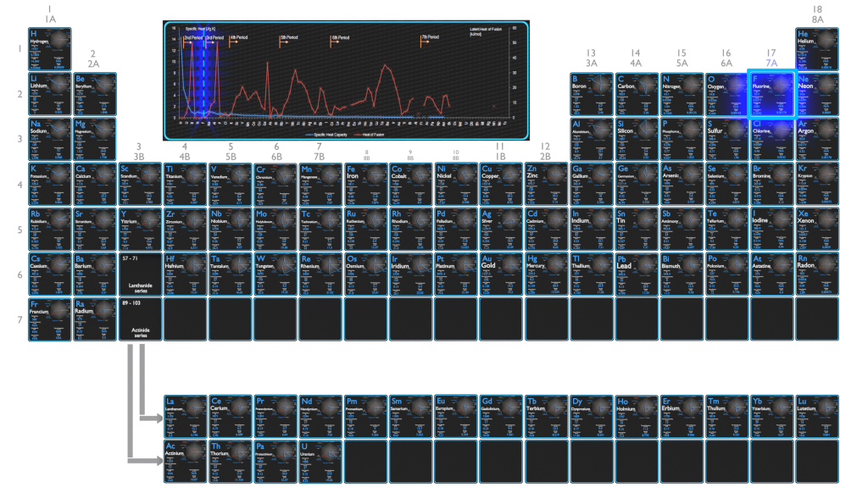Click the Gold element tile
868x488 pixels.
[501, 274]
